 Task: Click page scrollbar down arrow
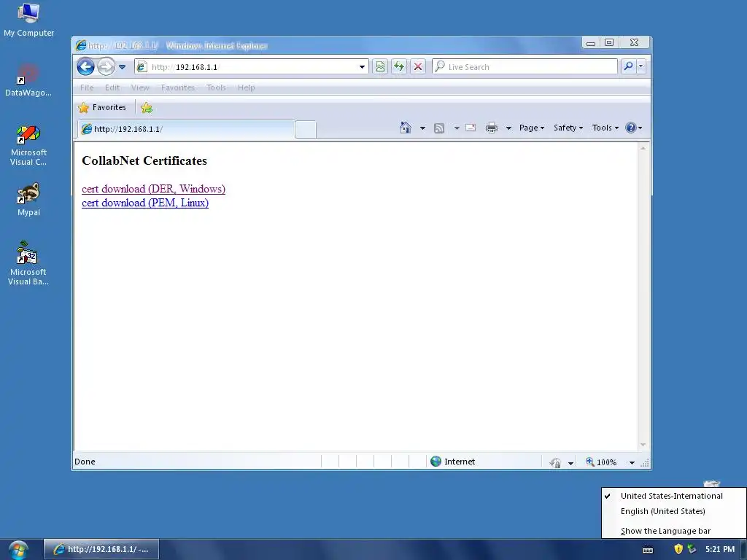tap(643, 445)
